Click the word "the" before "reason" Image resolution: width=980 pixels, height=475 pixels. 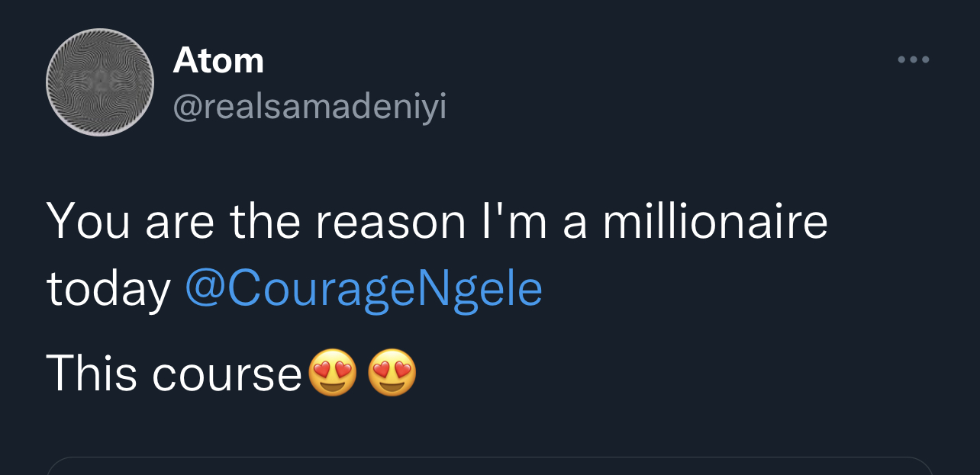click(x=266, y=222)
